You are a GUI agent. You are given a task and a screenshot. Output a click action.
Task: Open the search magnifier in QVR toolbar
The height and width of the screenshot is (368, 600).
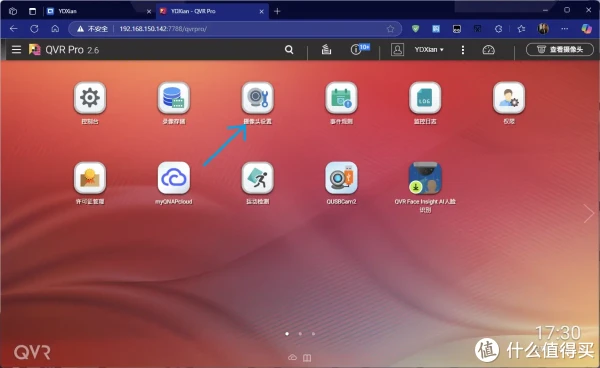[x=289, y=50]
